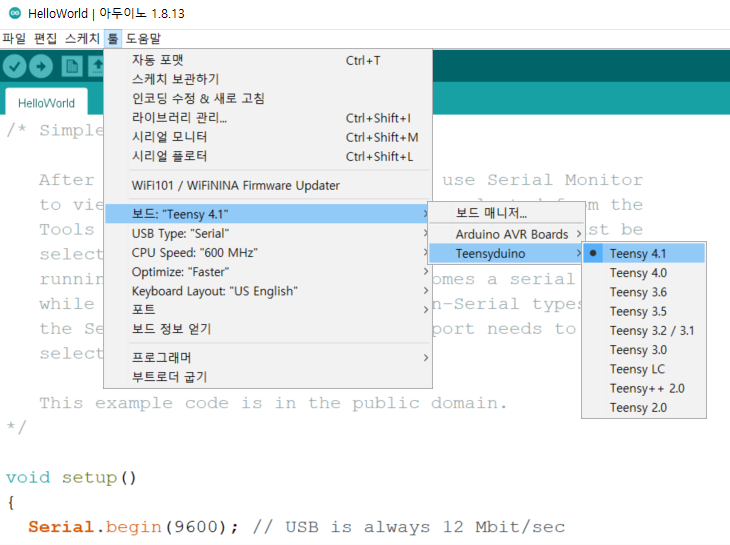Select Teensy 4.1 radio option
The image size is (730, 545).
[x=644, y=254]
